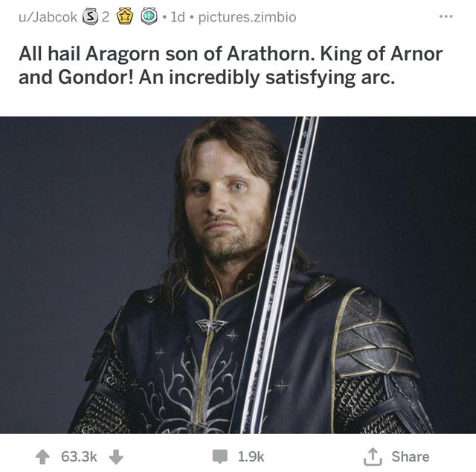Open the three-dot post options menu
This screenshot has height=472, width=476.
[x=446, y=16]
